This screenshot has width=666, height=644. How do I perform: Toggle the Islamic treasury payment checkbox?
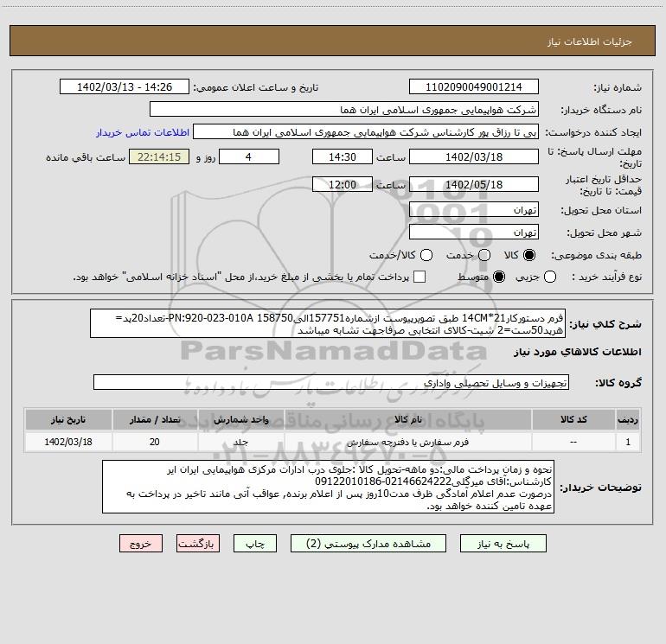419,277
